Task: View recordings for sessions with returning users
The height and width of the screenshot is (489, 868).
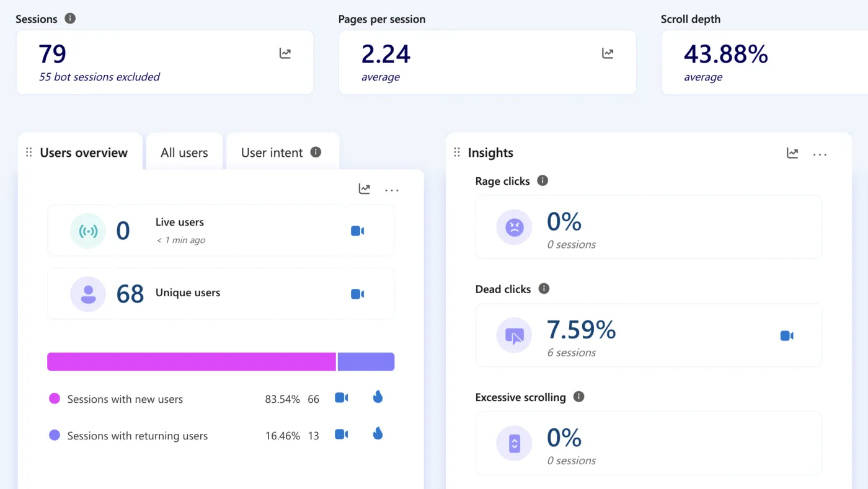Action: coord(342,434)
